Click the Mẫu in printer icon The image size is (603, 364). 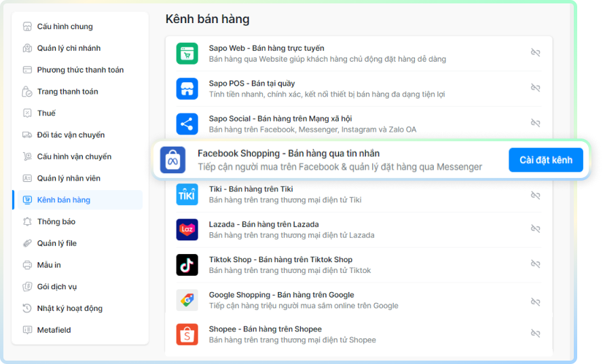coord(27,265)
